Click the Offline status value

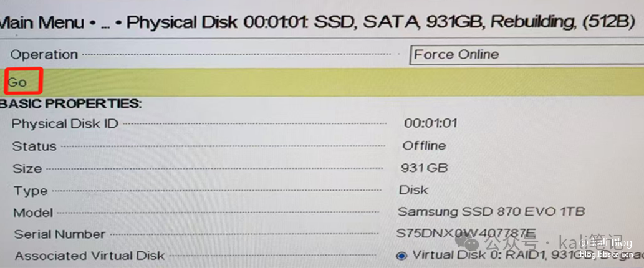pyautogui.click(x=424, y=146)
